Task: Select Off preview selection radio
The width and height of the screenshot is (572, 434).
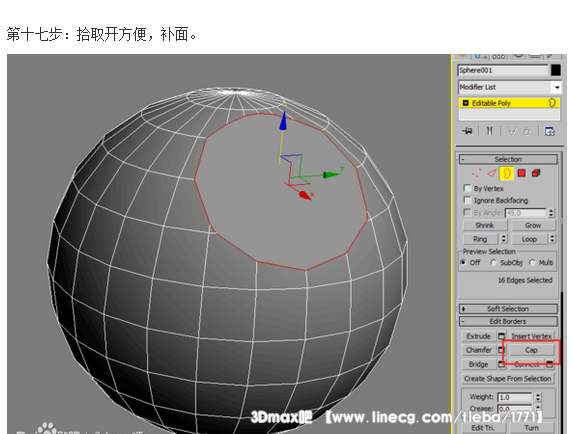Action: coord(463,263)
